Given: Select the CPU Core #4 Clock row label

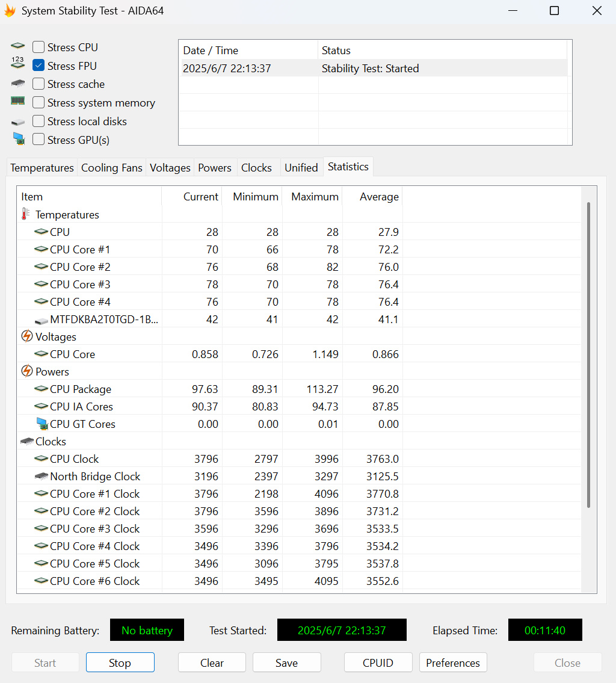Looking at the screenshot, I should point(94,546).
